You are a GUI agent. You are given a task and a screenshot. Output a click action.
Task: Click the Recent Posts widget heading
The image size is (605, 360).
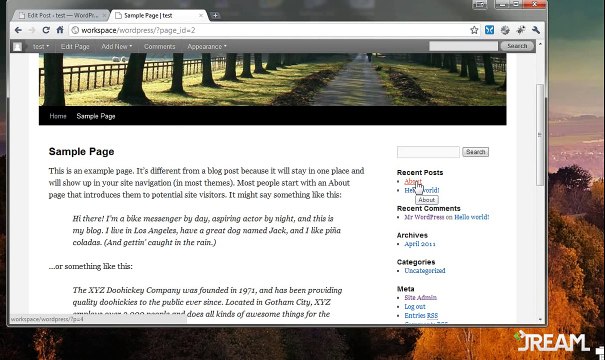[x=420, y=172]
